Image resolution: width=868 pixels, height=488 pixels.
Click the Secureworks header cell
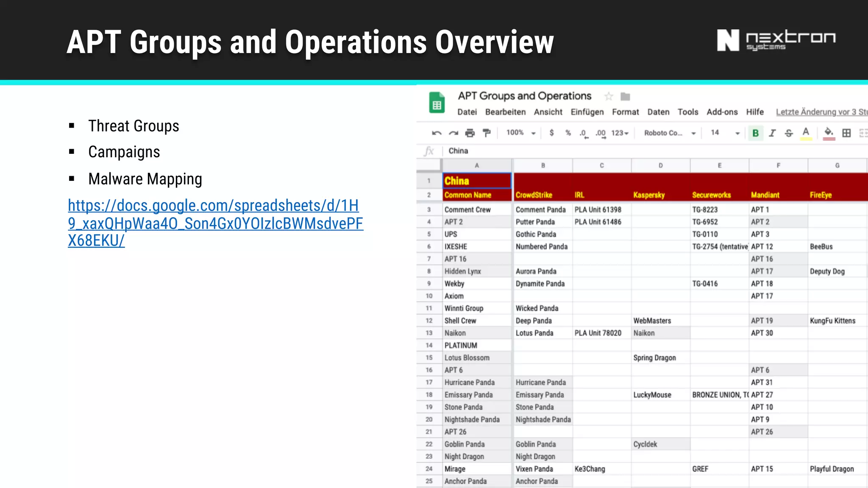(719, 195)
